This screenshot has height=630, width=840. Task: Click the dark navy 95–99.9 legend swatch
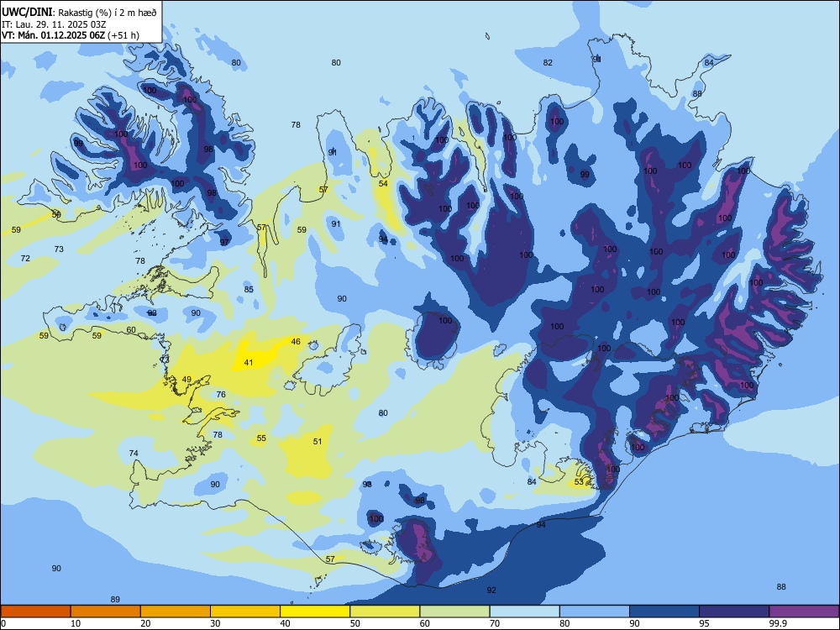(734, 612)
